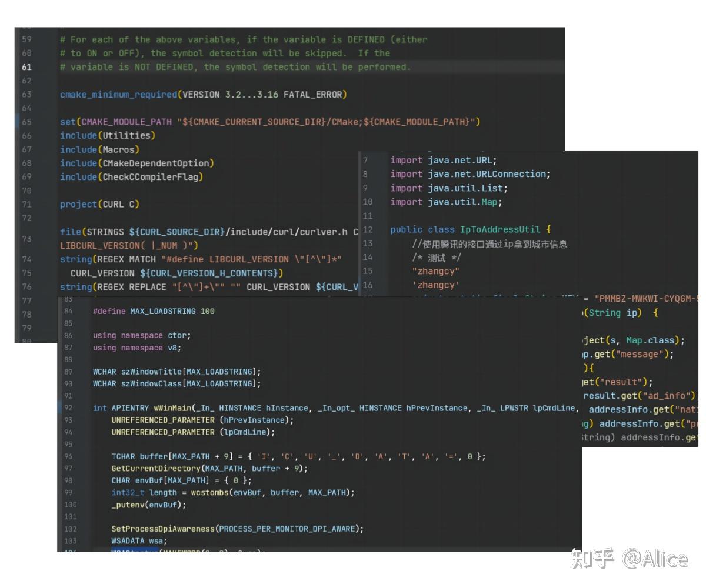The height and width of the screenshot is (588, 706).
Task: Click CURL_VERSION ${CURL_VERSION_H_CONTENTS}) line
Action: coord(177,273)
